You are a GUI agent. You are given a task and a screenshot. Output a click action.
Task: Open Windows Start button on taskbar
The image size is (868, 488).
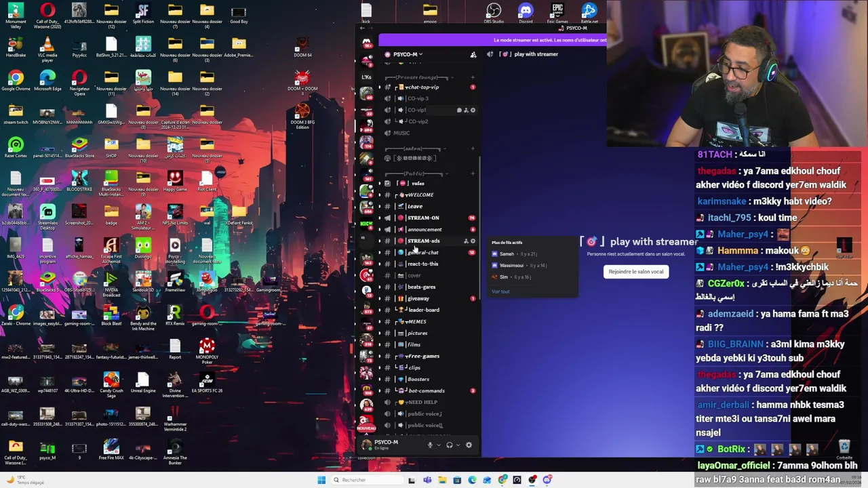[321, 480]
